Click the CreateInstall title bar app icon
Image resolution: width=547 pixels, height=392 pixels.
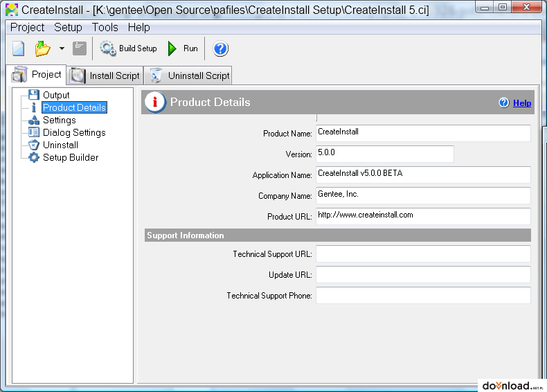[x=12, y=10]
